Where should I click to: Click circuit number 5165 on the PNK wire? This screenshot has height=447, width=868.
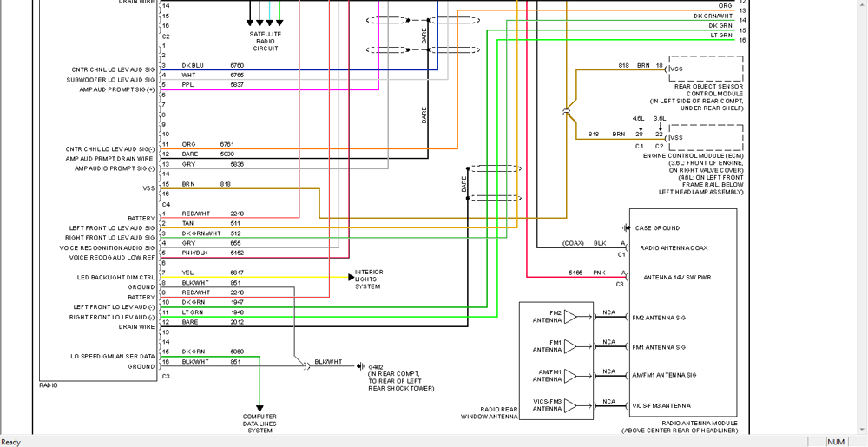576,273
